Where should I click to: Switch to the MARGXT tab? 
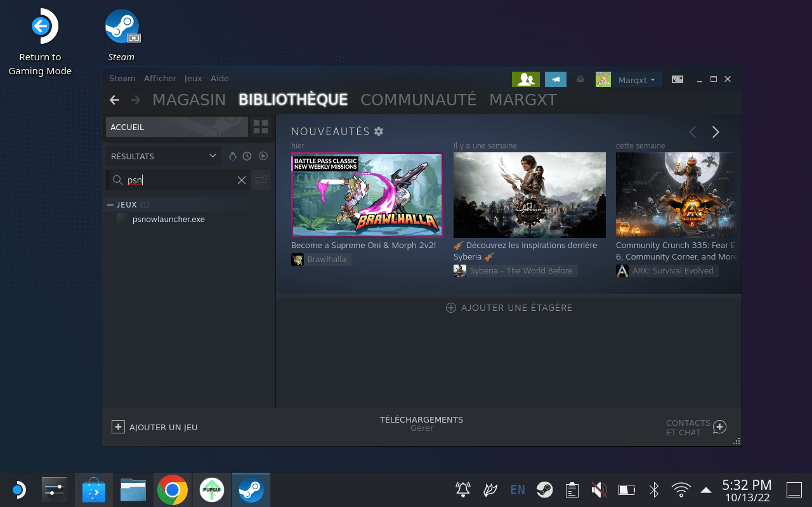click(x=523, y=100)
